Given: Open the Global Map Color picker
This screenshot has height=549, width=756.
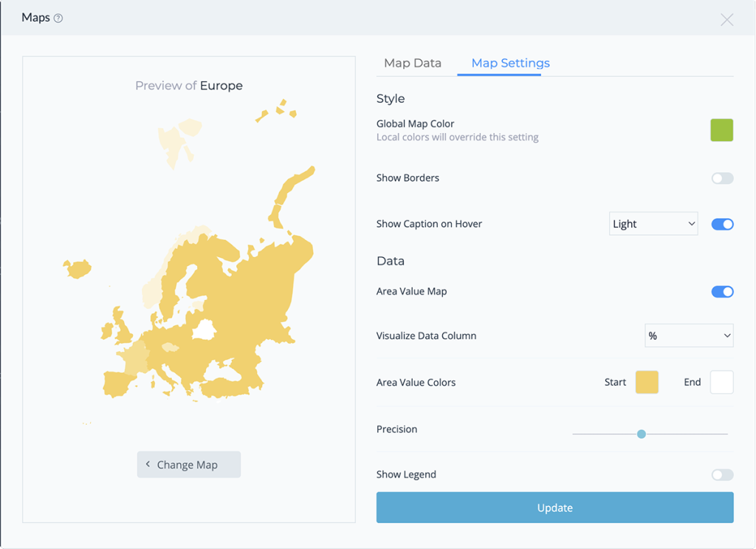Looking at the screenshot, I should [721, 129].
